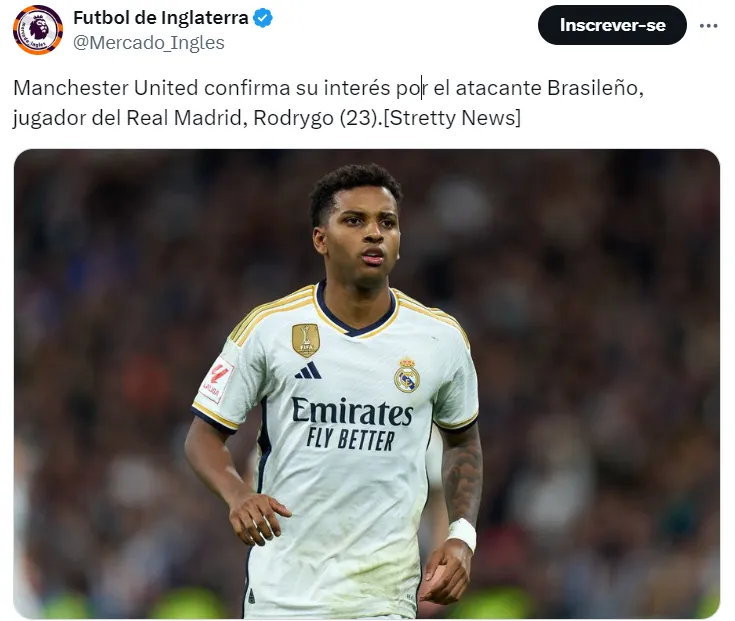The width and height of the screenshot is (735, 621).
Task: Open the Rodrygo photo attachment
Action: (x=367, y=383)
